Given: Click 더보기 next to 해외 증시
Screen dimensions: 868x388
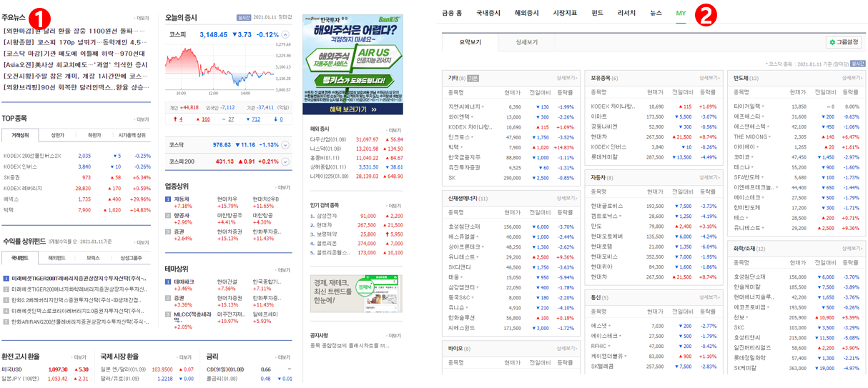Looking at the screenshot, I should (395, 130).
